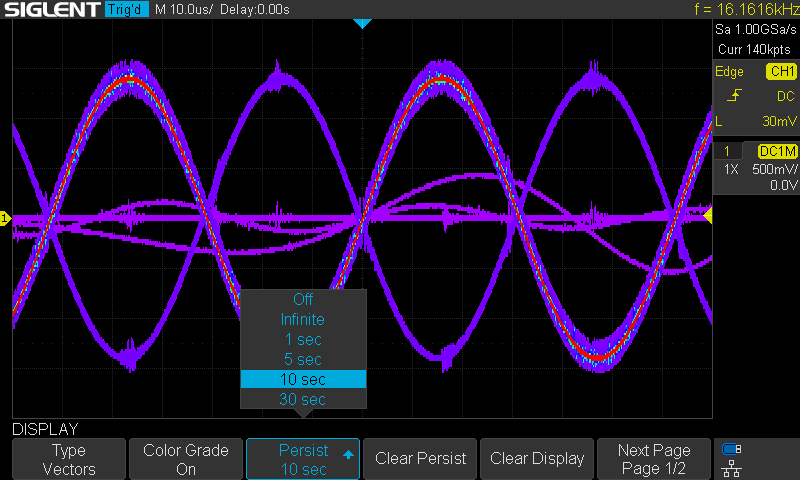This screenshot has height=480, width=800.
Task: Click the Delay:0.00s readout
Action: (x=255, y=9)
